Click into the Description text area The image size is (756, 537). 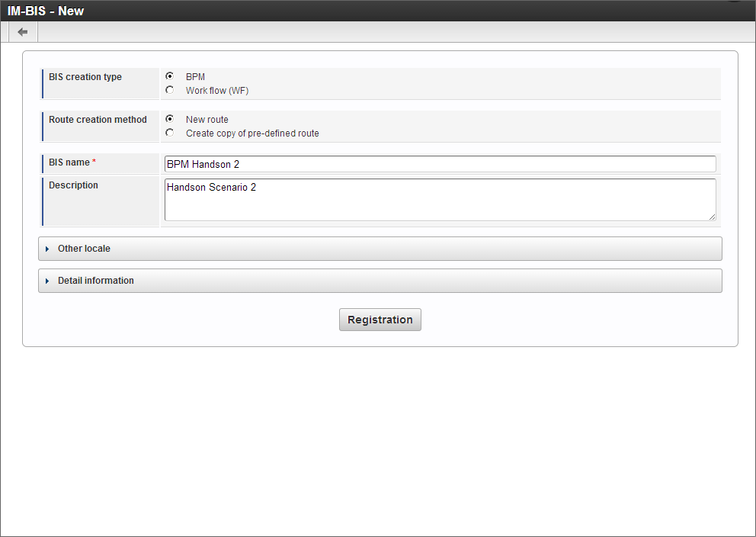(x=440, y=200)
